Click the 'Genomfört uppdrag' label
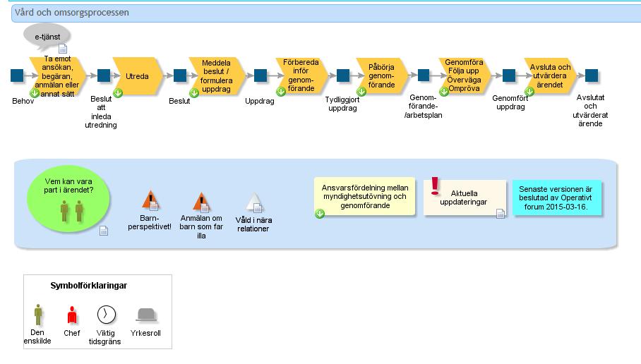This screenshot has height=364, width=641. pos(510,102)
